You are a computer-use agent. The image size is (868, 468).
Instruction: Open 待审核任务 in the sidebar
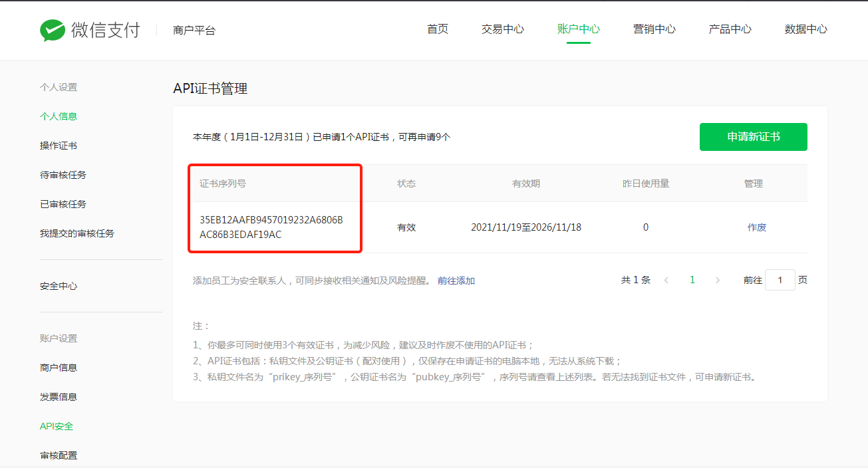point(63,175)
